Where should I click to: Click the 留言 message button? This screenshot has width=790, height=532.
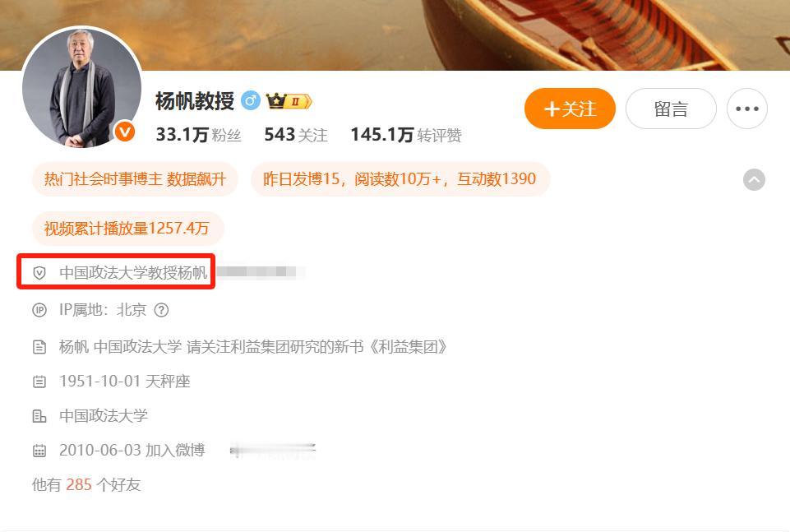click(x=671, y=109)
